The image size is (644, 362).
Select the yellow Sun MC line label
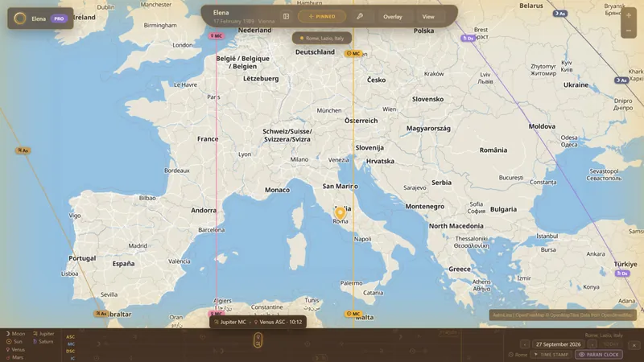353,53
